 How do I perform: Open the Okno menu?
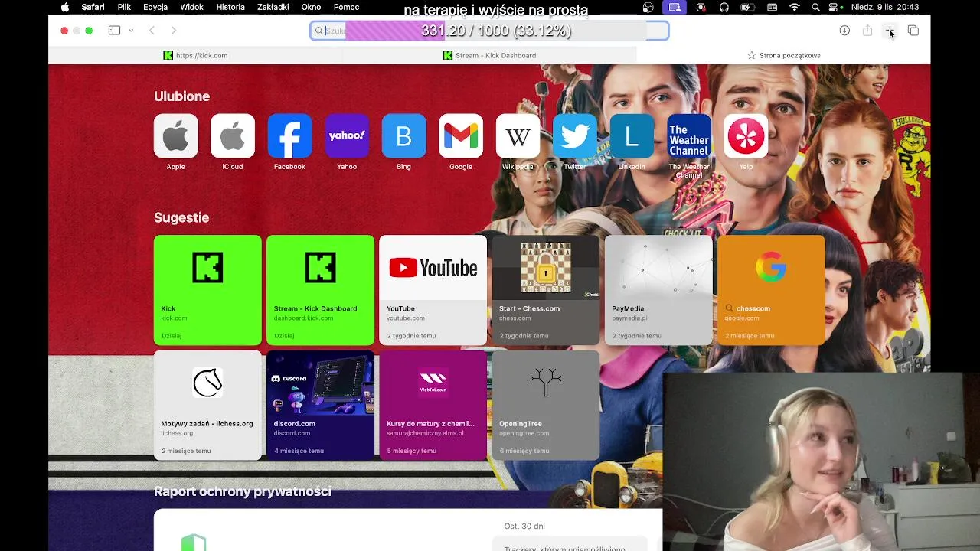pyautogui.click(x=311, y=8)
